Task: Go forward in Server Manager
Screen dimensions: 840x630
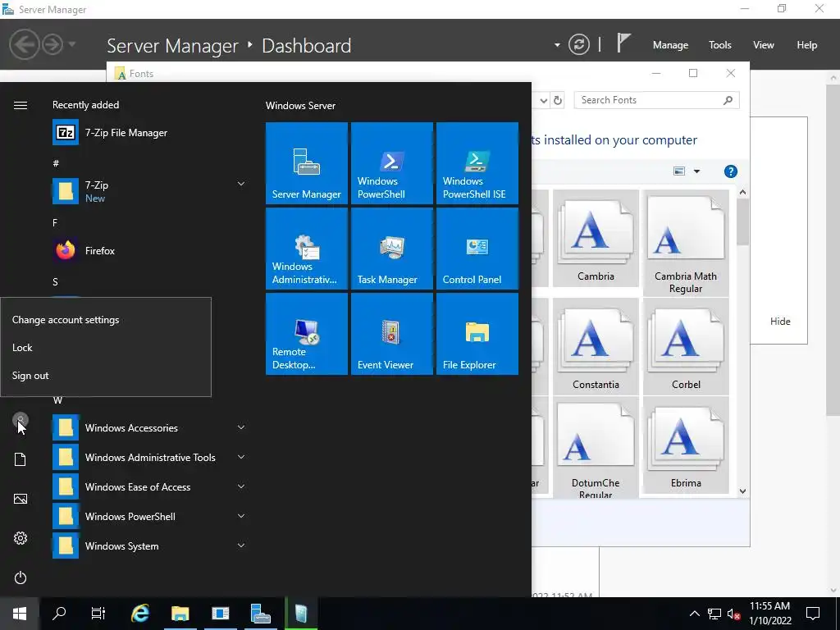Action: 52,44
